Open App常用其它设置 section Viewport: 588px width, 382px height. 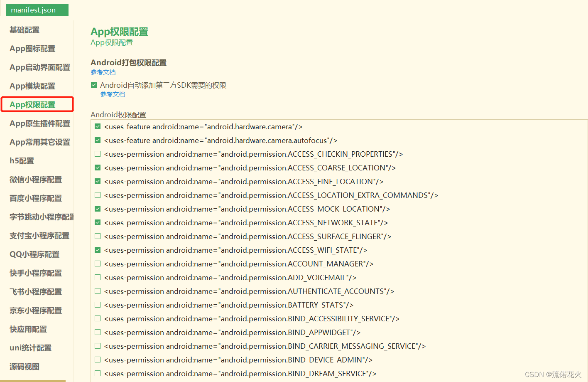pos(40,142)
